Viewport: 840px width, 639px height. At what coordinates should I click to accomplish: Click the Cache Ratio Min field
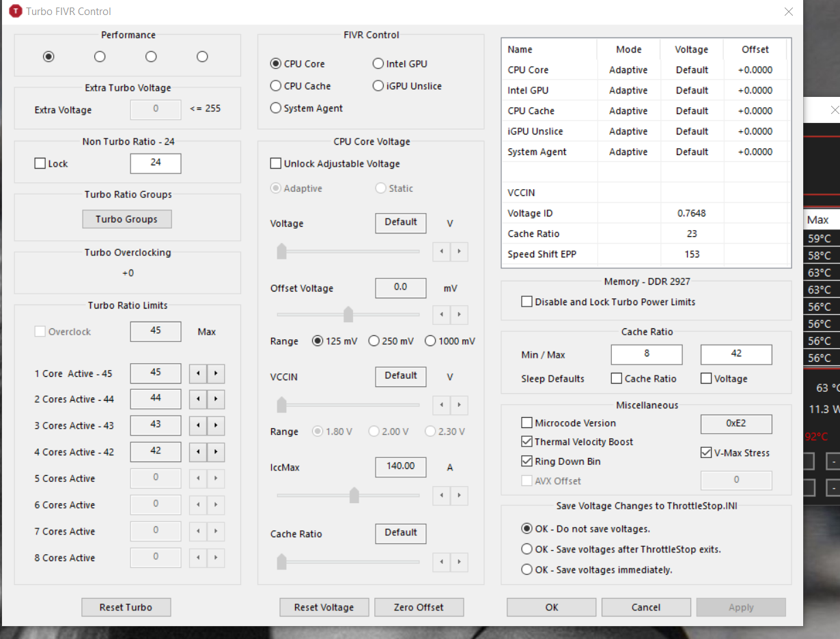click(x=647, y=354)
